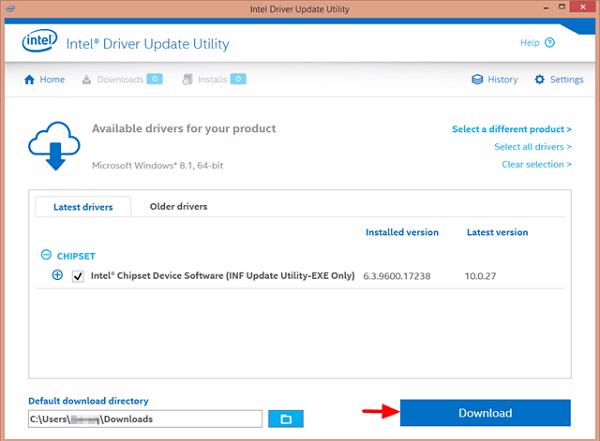Open the Installs section

[x=214, y=80]
